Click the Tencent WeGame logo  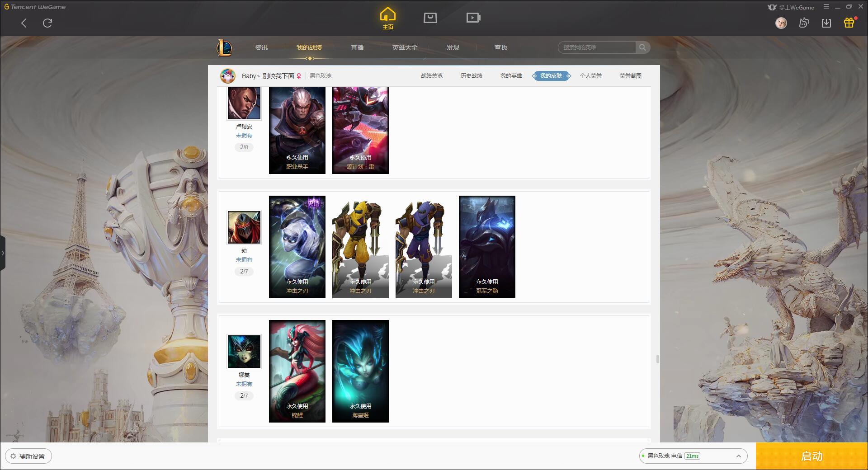pos(35,7)
